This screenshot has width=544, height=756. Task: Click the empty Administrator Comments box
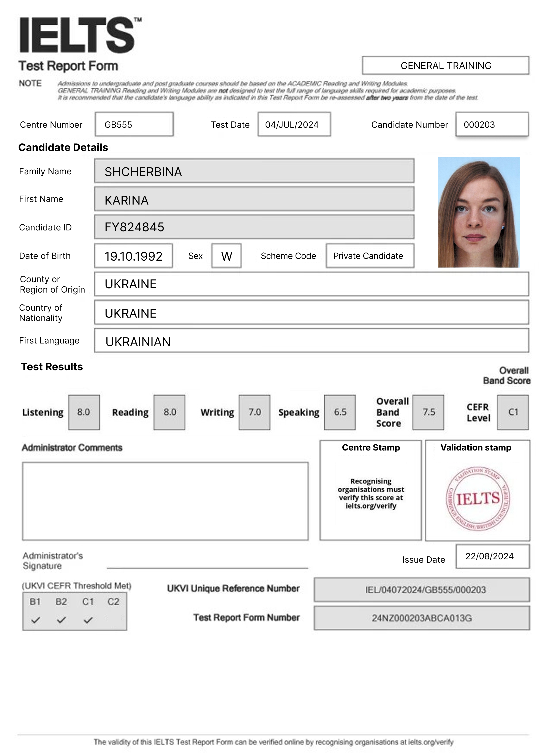(165, 501)
